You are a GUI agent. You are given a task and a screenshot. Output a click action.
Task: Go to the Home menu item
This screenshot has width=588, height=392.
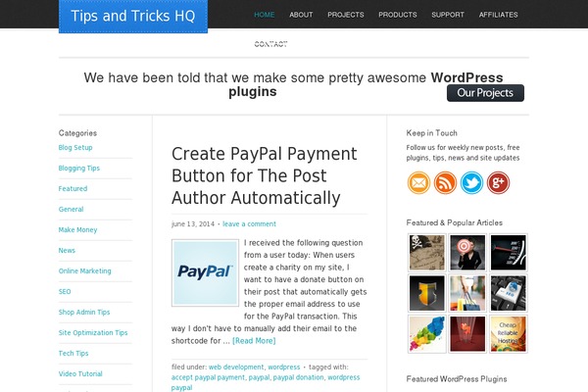click(265, 15)
